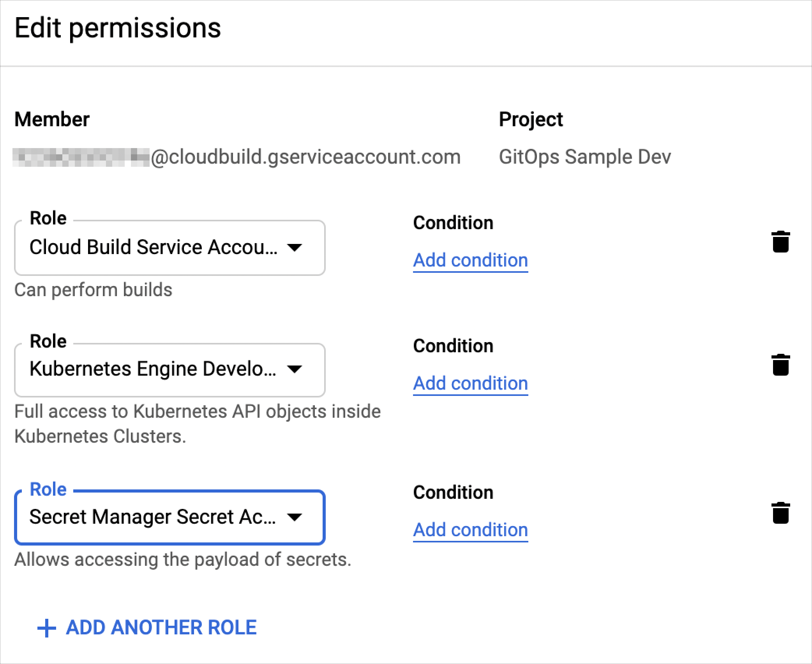Click the 'Can perform builds' description
812x664 pixels.
[93, 290]
